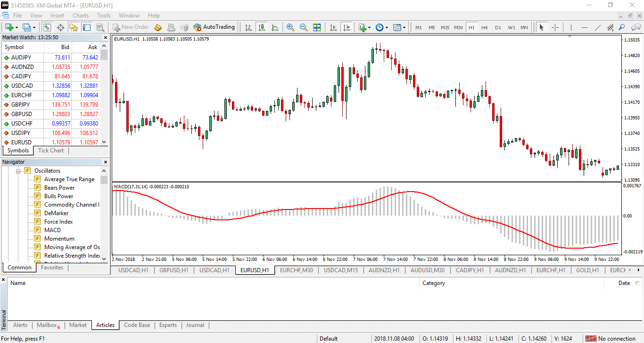Switch to Code Base terminal tab
Image resolution: width=644 pixels, height=343 pixels.
pos(137,325)
